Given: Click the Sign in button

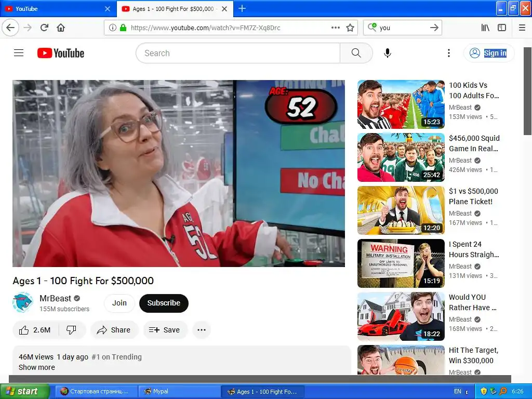Looking at the screenshot, I should click(488, 53).
